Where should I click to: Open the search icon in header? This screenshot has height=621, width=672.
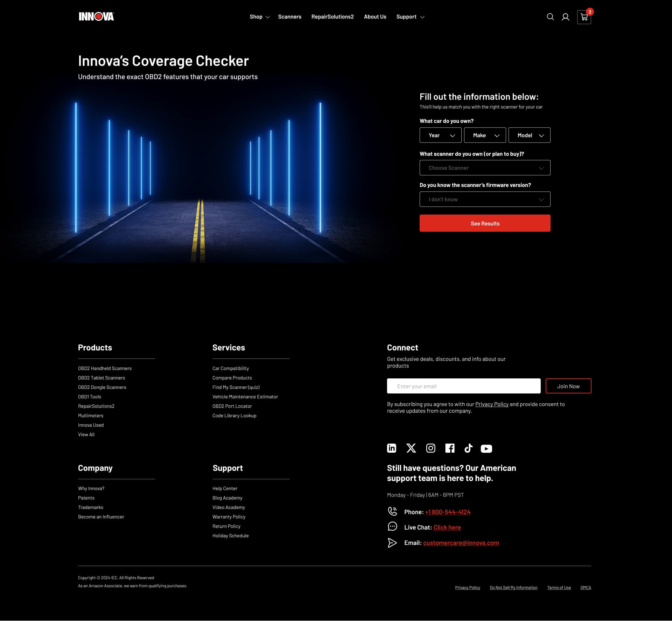coord(550,17)
